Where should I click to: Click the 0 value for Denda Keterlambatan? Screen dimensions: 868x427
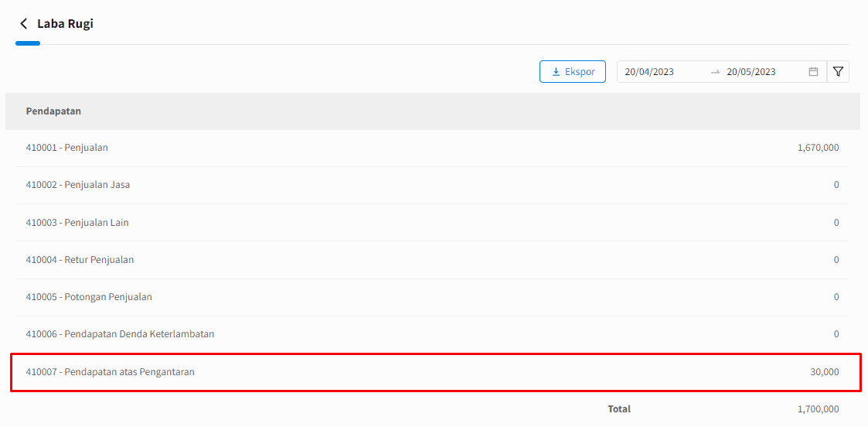click(836, 334)
